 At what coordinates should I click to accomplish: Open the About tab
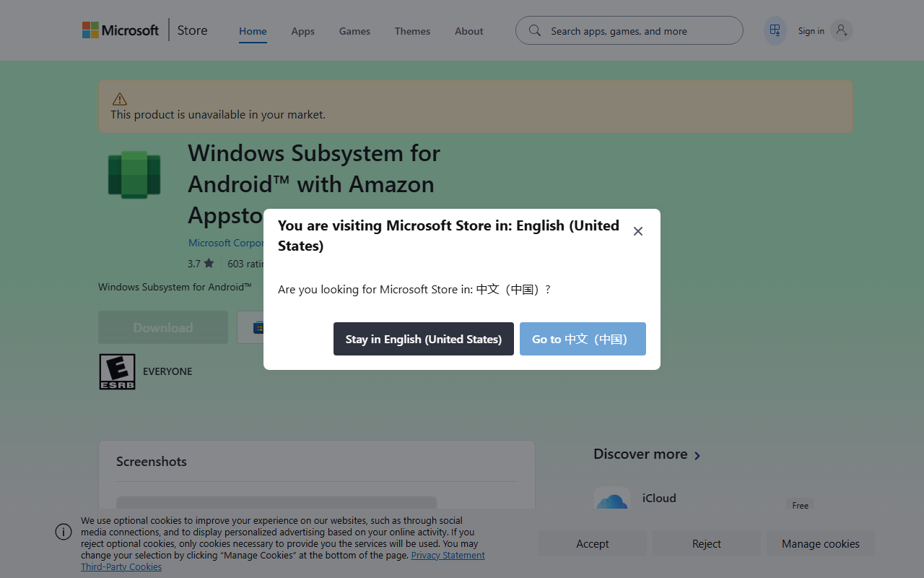point(469,31)
